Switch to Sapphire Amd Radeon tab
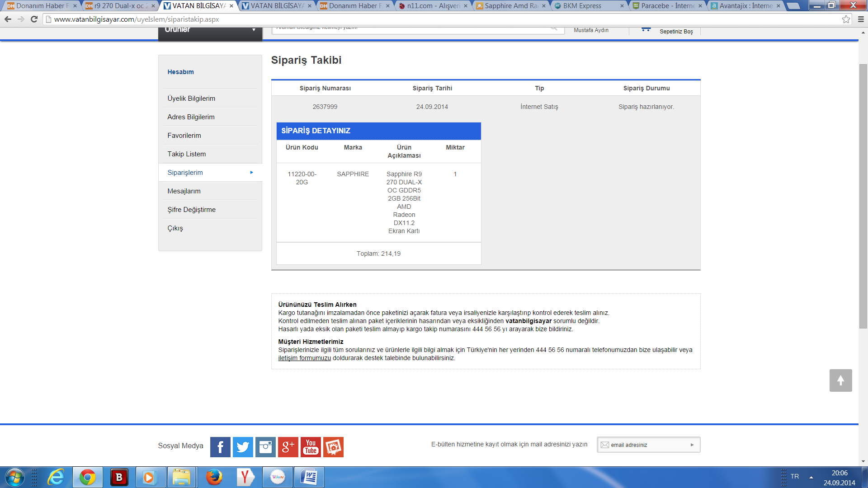The width and height of the screenshot is (868, 488). pos(511,6)
